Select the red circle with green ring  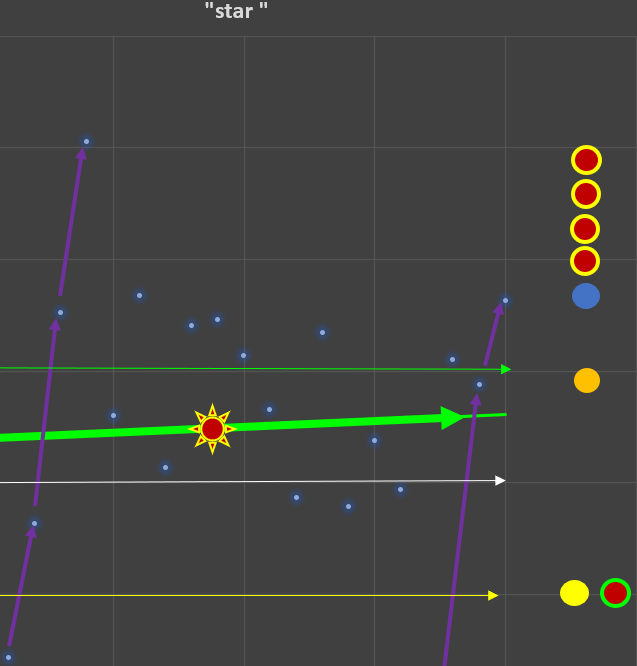click(615, 593)
